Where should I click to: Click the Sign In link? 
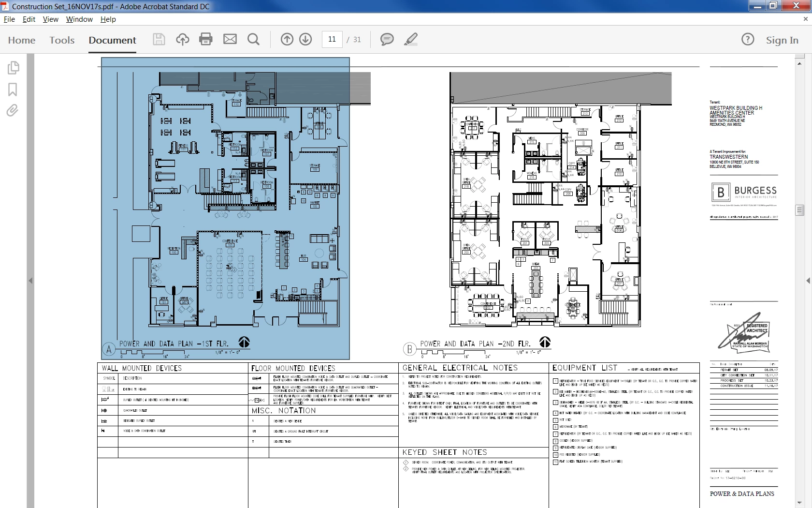click(x=782, y=40)
